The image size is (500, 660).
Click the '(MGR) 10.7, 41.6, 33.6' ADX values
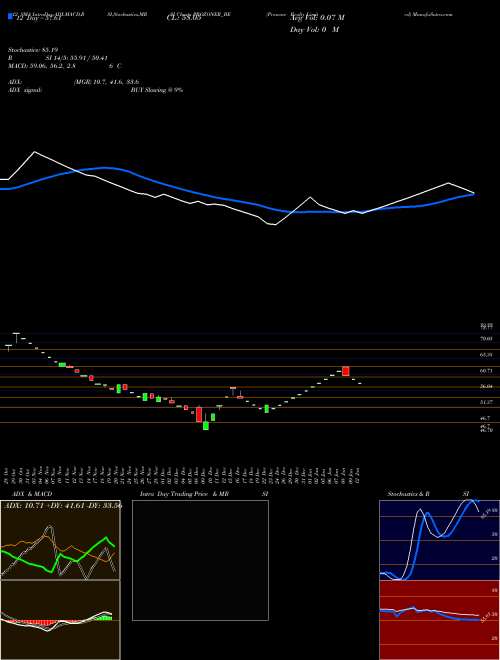point(106,82)
